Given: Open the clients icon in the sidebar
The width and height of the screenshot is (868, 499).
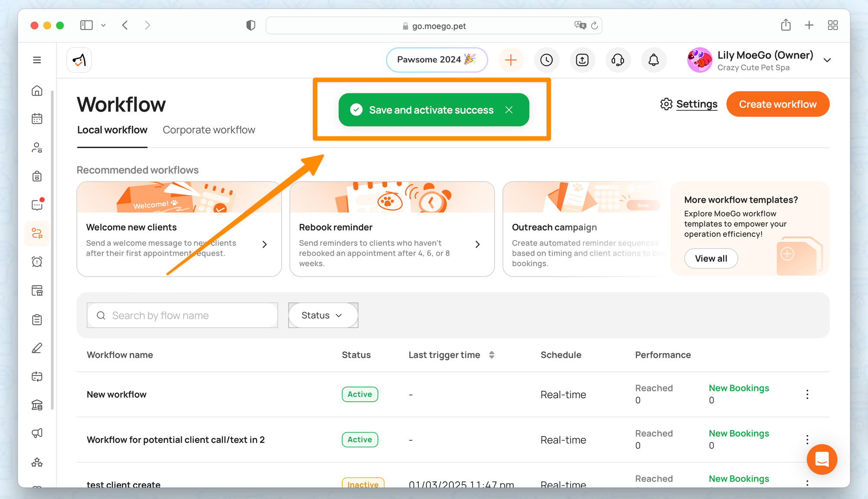Looking at the screenshot, I should point(37,148).
